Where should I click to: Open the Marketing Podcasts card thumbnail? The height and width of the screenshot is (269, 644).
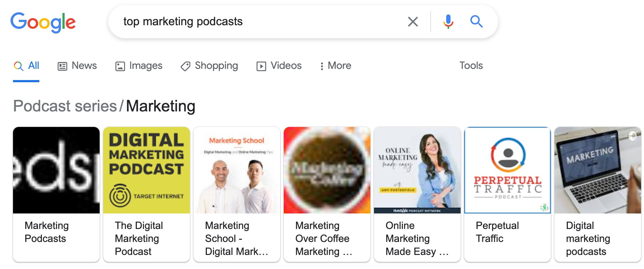click(x=56, y=170)
